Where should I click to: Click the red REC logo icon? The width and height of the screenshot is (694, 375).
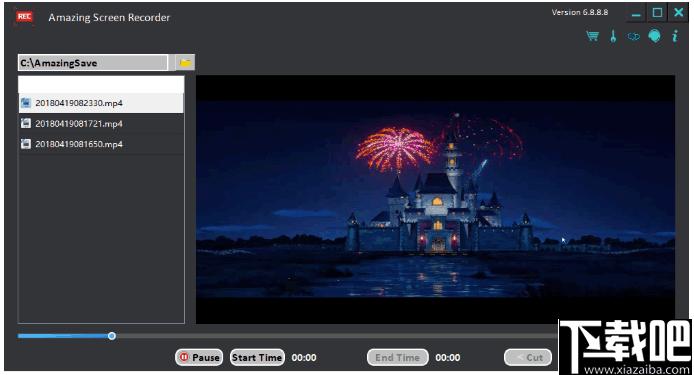point(24,17)
